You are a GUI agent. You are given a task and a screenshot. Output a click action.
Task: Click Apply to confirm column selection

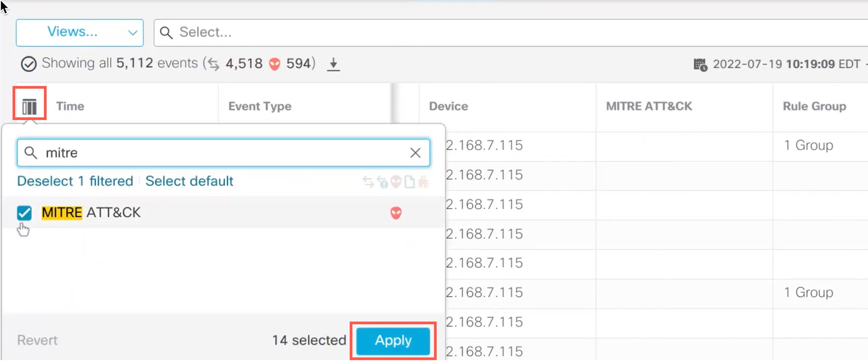coord(393,340)
